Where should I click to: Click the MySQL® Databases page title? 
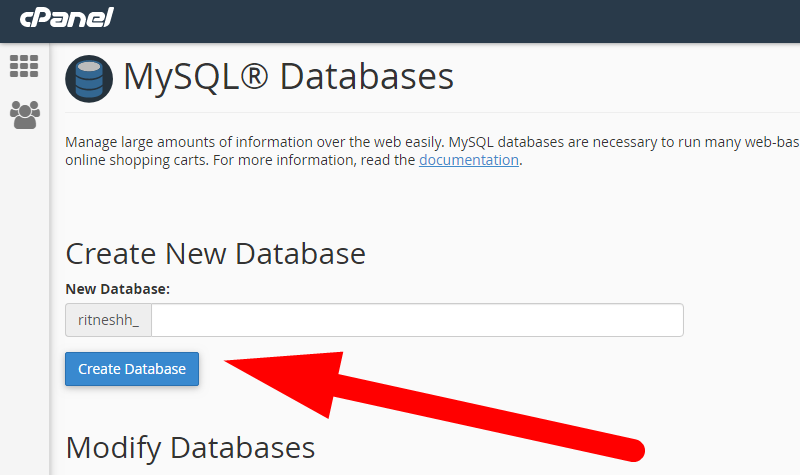[288, 78]
